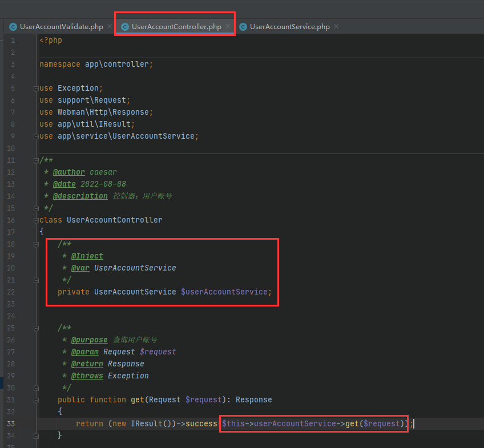Click the @date doc tag
The width and height of the screenshot is (484, 448).
(64, 184)
